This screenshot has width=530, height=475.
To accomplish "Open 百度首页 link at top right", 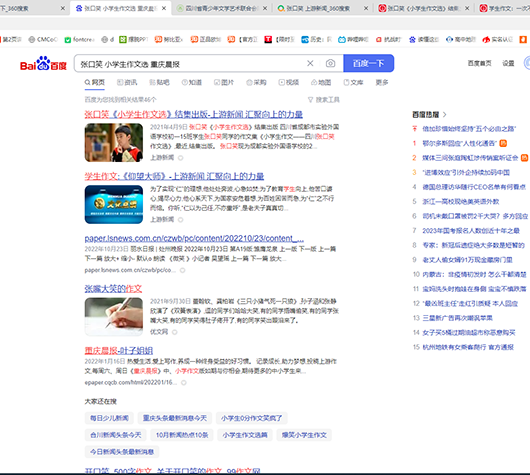I will click(x=479, y=63).
